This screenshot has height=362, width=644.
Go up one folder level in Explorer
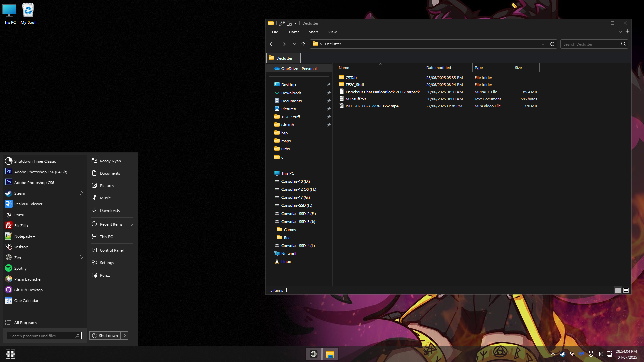click(303, 44)
